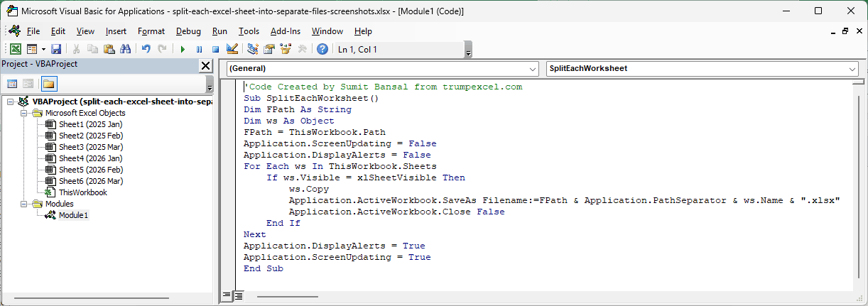Click the View Object icon in Project pane
868x306 pixels.
28,84
